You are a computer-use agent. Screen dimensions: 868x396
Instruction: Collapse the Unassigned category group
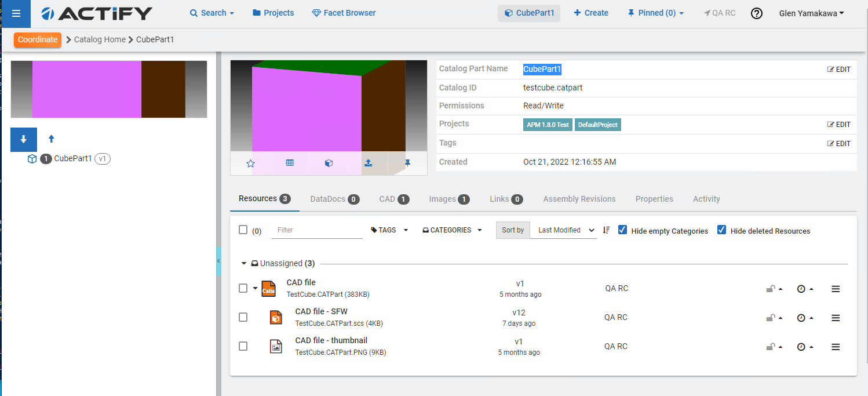(x=244, y=263)
